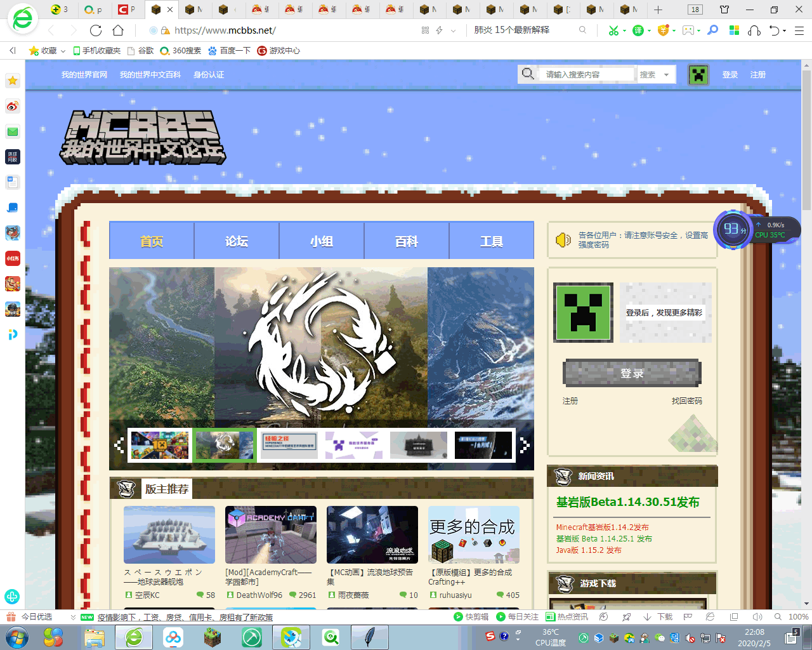Switch to the 工具 navigation tab

click(492, 241)
